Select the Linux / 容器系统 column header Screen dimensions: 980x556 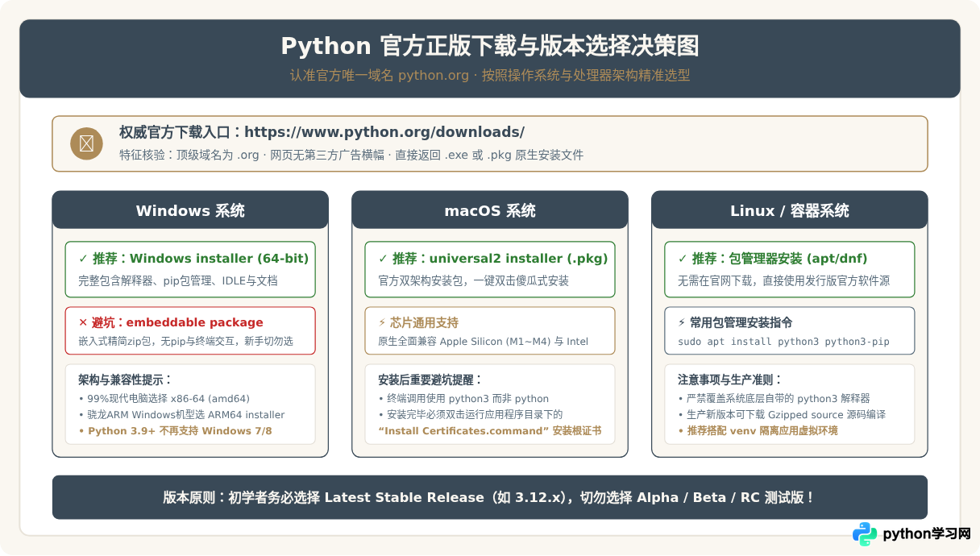pos(790,210)
